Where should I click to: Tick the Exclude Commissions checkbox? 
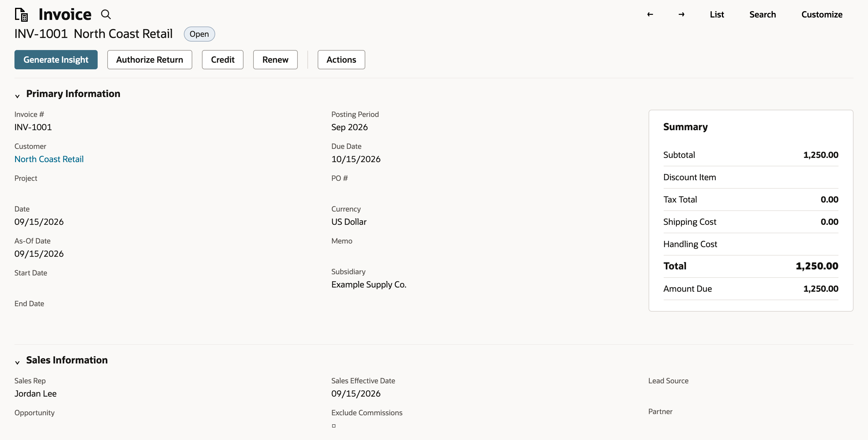334,426
